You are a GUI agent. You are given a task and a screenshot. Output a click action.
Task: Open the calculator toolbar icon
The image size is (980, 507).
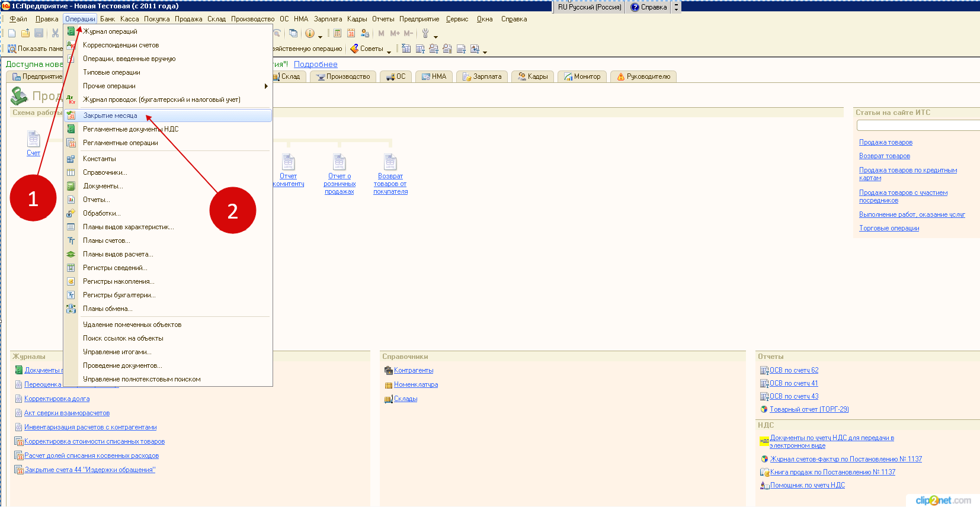pyautogui.click(x=337, y=33)
